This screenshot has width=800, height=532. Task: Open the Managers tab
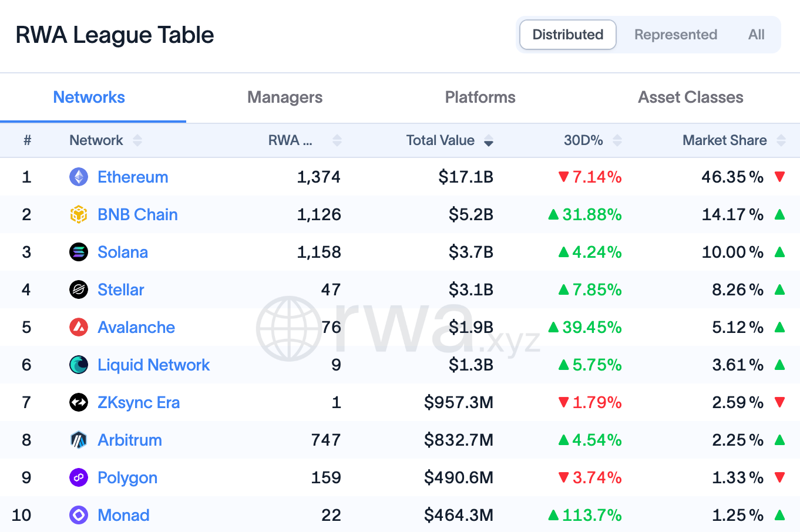[285, 97]
